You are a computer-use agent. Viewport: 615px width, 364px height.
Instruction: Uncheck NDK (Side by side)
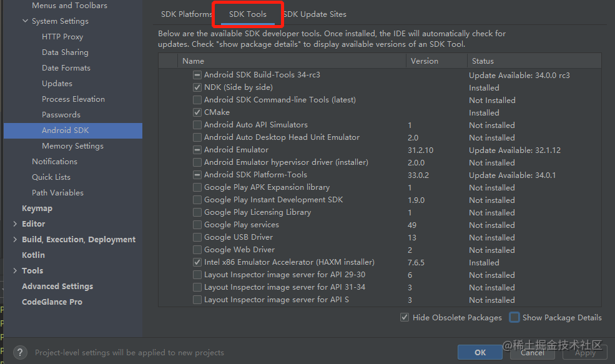[197, 87]
